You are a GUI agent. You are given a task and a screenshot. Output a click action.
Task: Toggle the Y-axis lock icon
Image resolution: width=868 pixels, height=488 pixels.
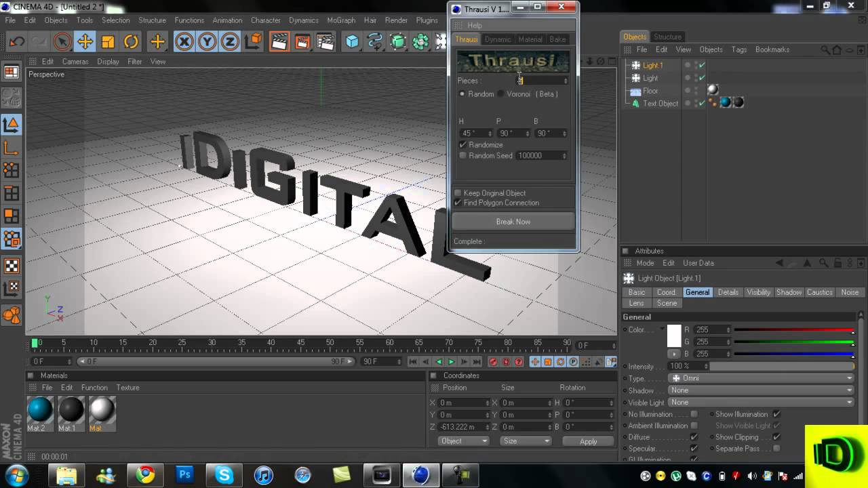[x=207, y=42]
